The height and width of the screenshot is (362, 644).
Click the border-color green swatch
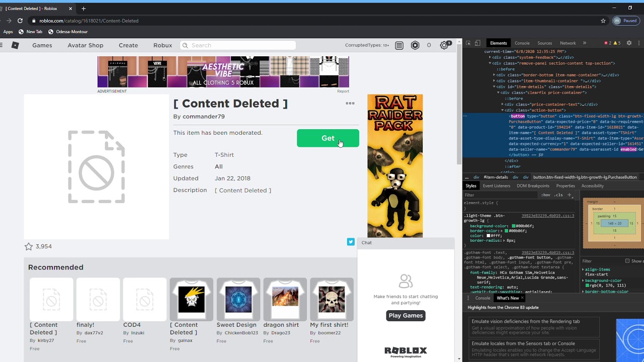pos(507,231)
